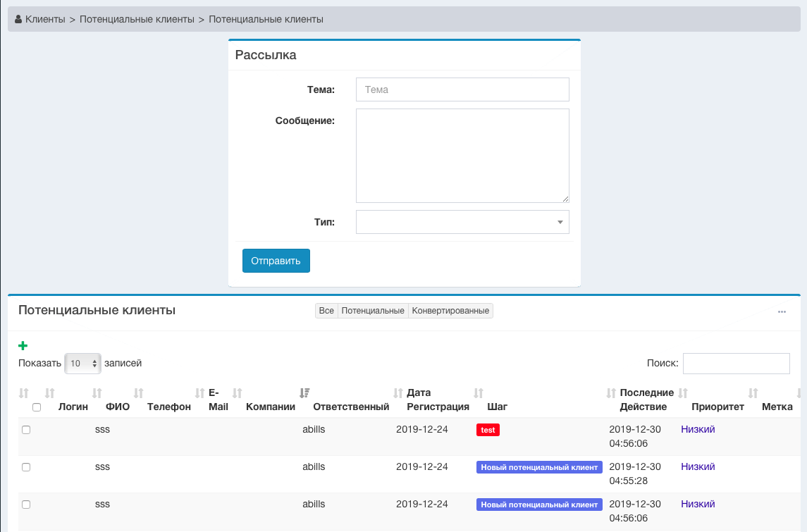Click the red test step badge
This screenshot has height=532, width=807.
point(488,430)
